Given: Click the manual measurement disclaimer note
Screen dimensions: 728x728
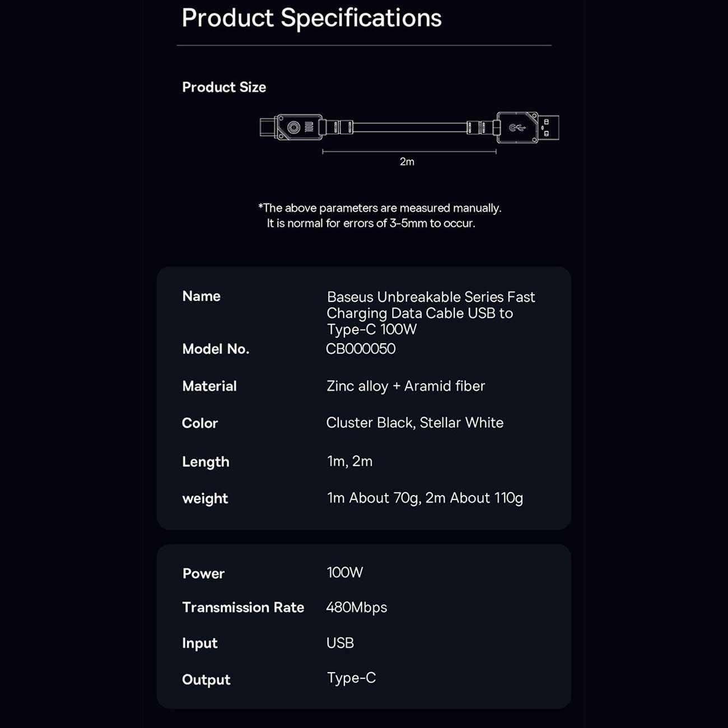Looking at the screenshot, I should point(380,216).
